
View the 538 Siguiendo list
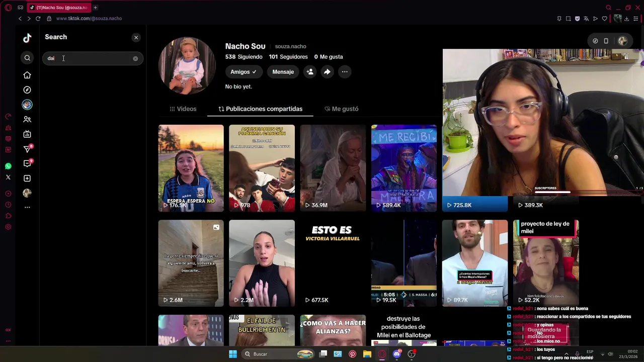(x=244, y=57)
